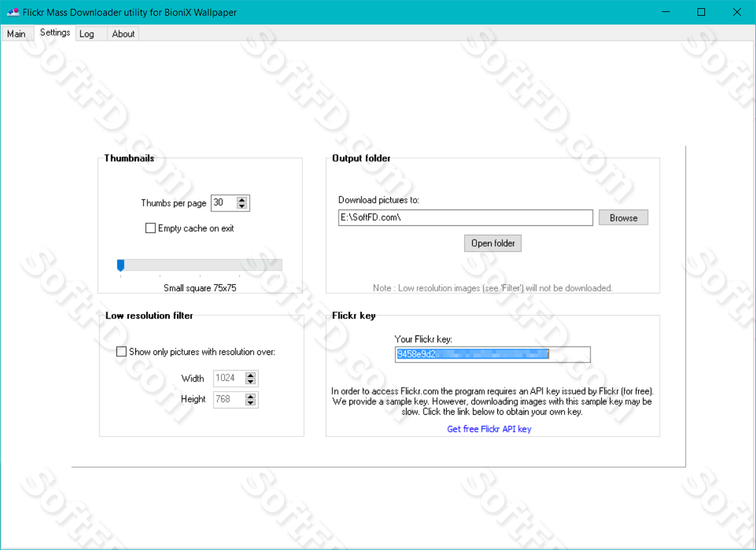The height and width of the screenshot is (550, 756).
Task: Click the 'Flickr key' group heading
Action: pyautogui.click(x=354, y=315)
